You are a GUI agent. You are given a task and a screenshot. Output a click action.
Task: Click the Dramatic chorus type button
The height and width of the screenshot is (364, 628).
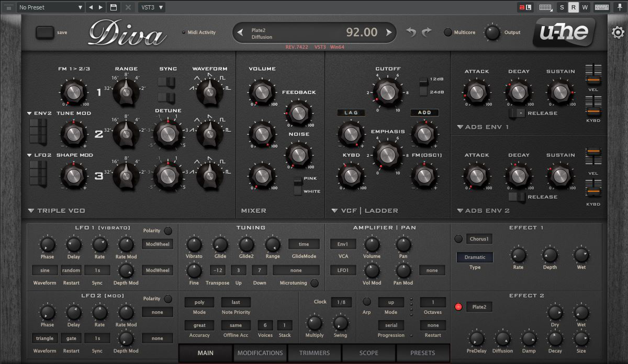[475, 257]
